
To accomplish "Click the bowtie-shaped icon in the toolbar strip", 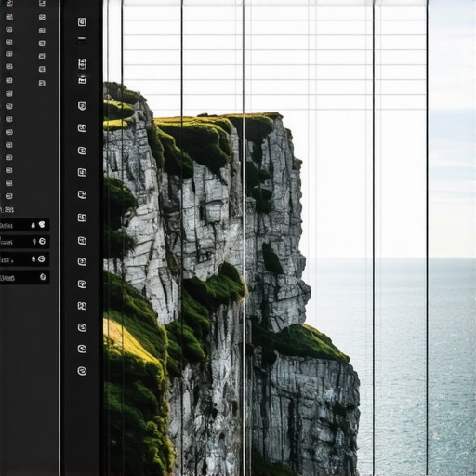I will point(82,306).
